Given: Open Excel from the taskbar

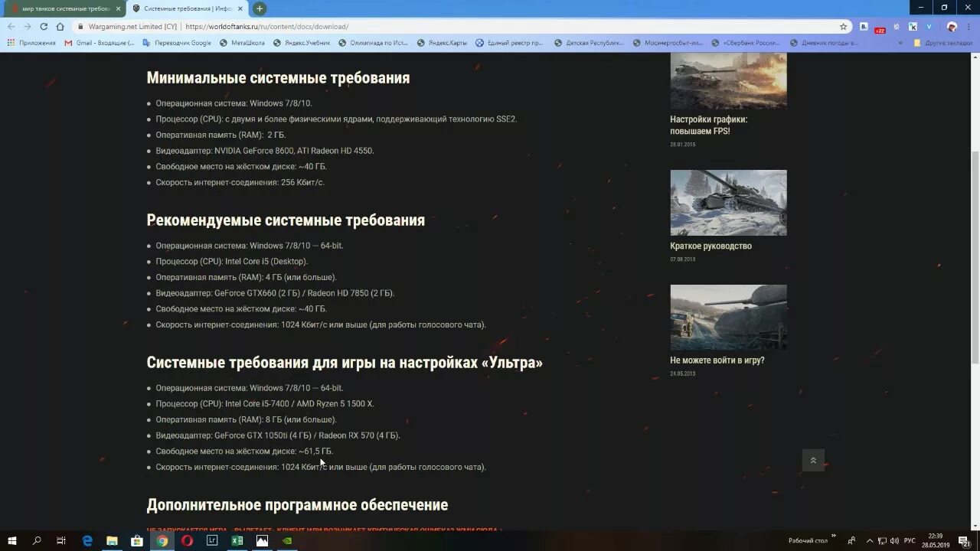Looking at the screenshot, I should click(237, 540).
